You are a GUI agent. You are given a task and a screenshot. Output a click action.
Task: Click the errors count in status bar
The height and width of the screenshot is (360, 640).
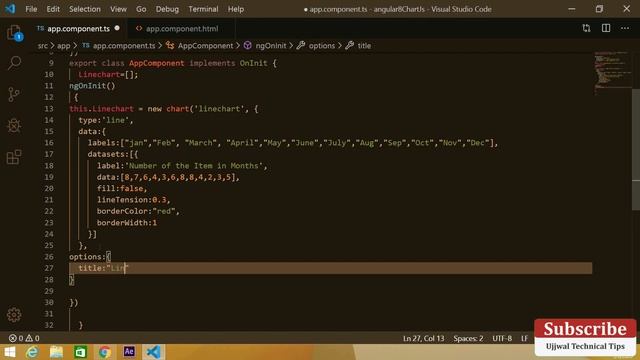coord(16,338)
